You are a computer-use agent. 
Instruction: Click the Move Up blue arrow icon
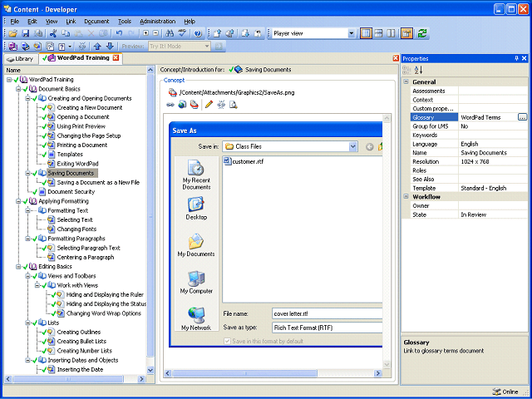tap(98, 47)
